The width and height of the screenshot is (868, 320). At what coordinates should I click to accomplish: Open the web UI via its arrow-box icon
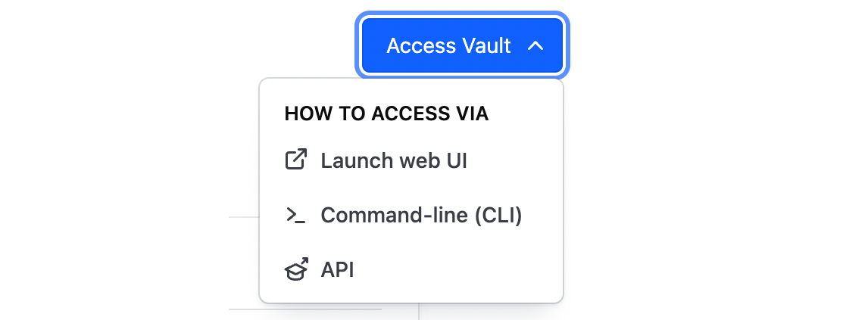(296, 160)
